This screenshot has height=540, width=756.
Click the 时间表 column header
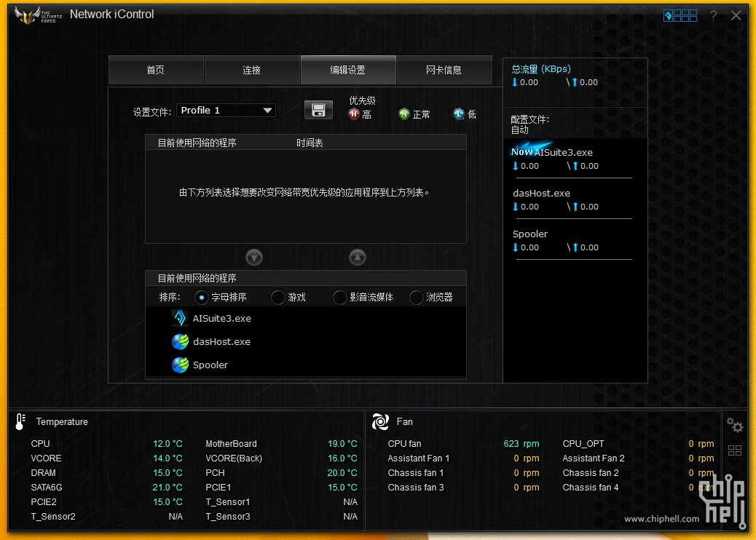tap(310, 143)
